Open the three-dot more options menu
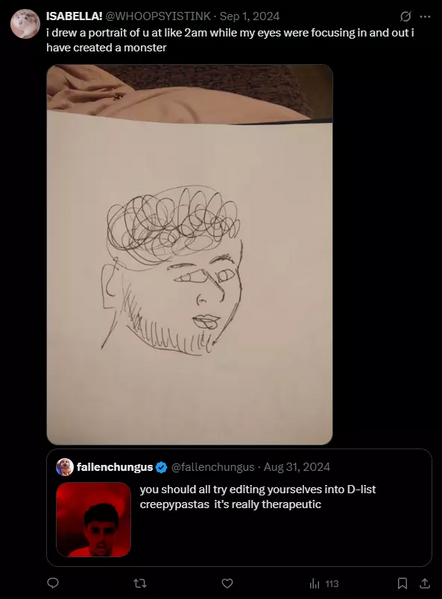This screenshot has height=599, width=442. pos(425,16)
